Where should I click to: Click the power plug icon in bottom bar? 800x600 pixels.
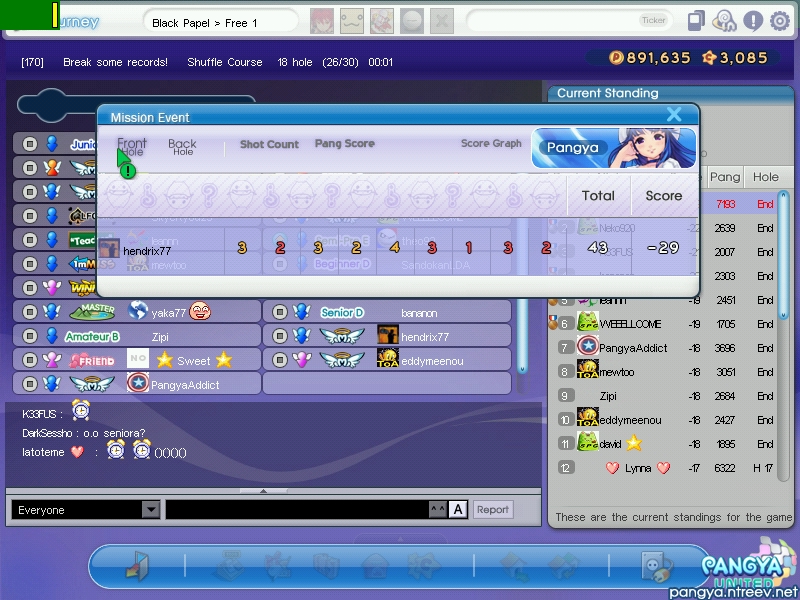point(656,566)
